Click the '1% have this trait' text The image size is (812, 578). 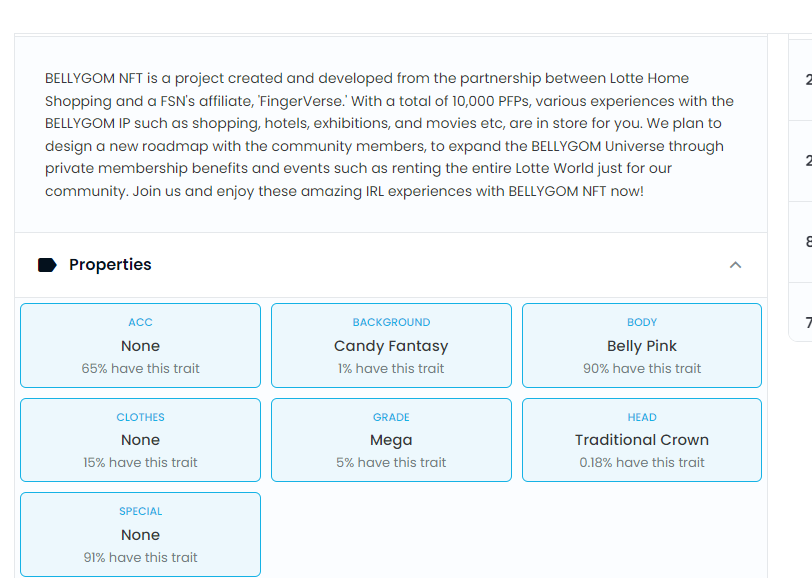point(391,368)
